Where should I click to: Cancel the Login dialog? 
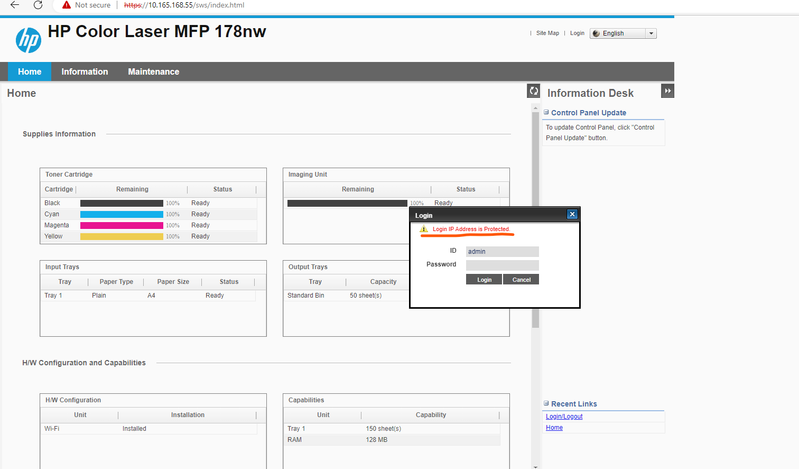[521, 279]
